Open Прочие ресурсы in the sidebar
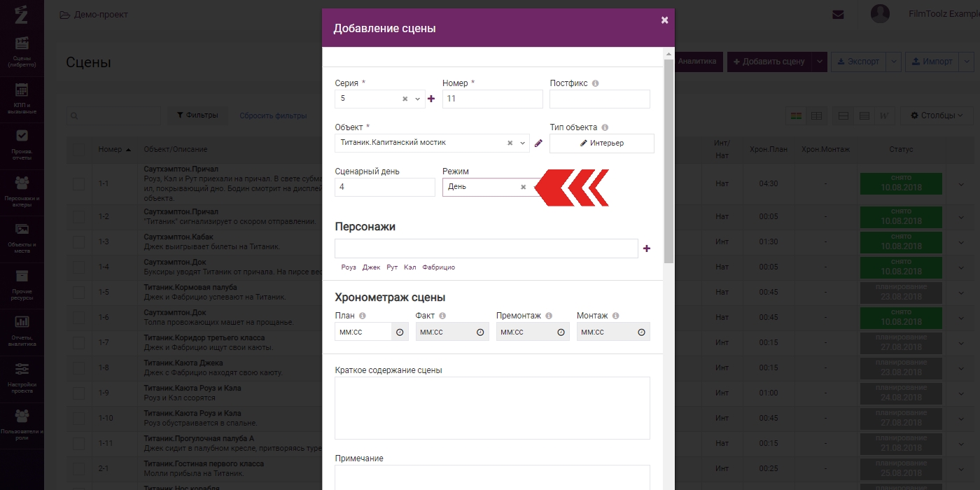The image size is (980, 490). 22,285
